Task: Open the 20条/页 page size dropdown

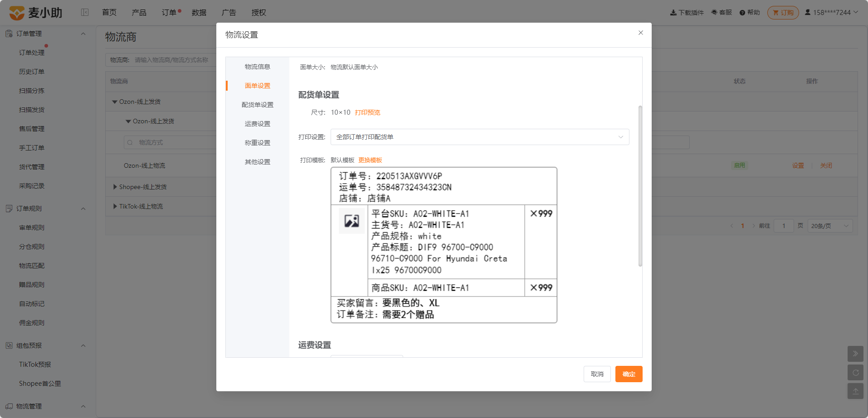Action: coord(830,226)
